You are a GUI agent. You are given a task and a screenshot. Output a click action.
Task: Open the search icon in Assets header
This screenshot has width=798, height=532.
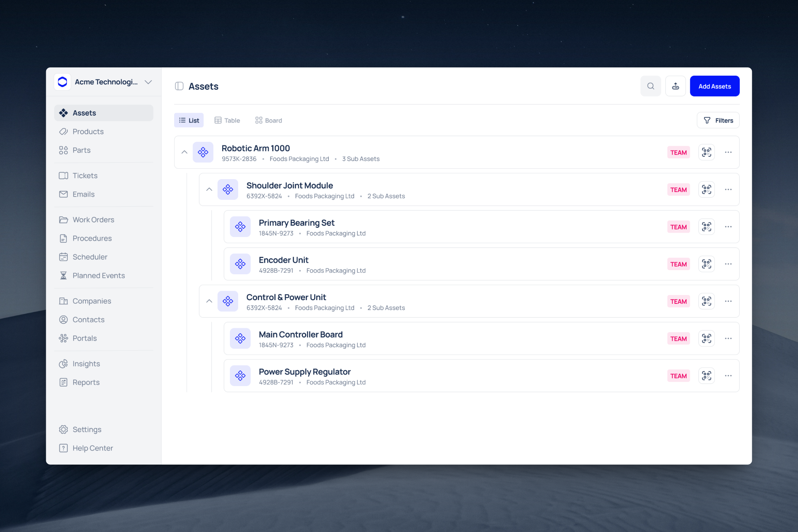coord(651,86)
